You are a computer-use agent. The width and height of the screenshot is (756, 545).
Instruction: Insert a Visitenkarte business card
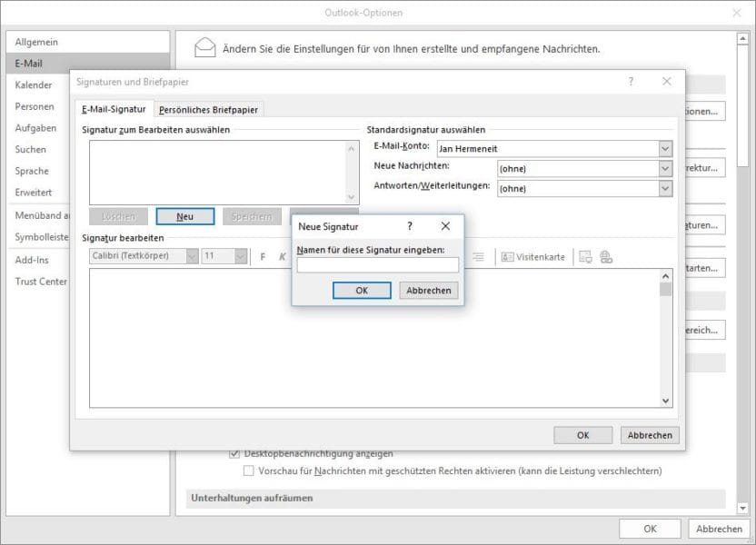point(532,257)
